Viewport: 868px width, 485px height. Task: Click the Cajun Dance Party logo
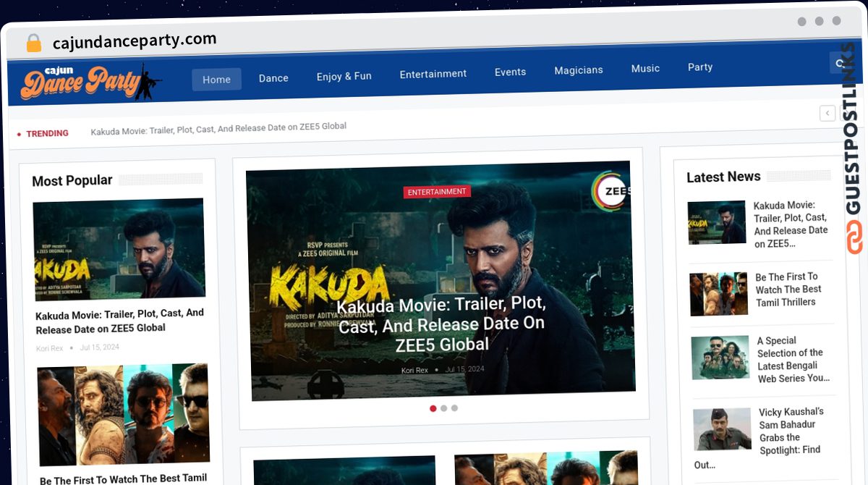(x=91, y=82)
